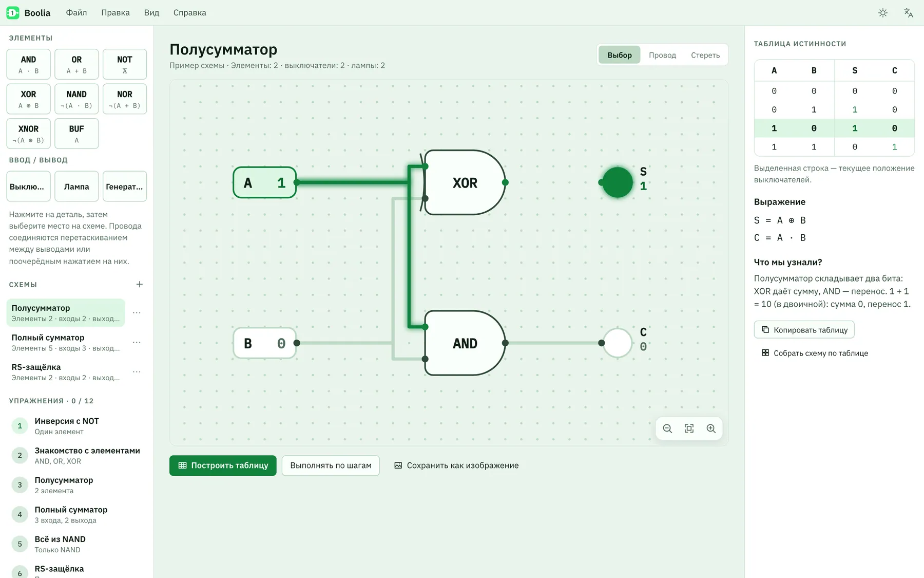The height and width of the screenshot is (578, 924).
Task: Click Собрать схему по таблице
Action: 815,353
